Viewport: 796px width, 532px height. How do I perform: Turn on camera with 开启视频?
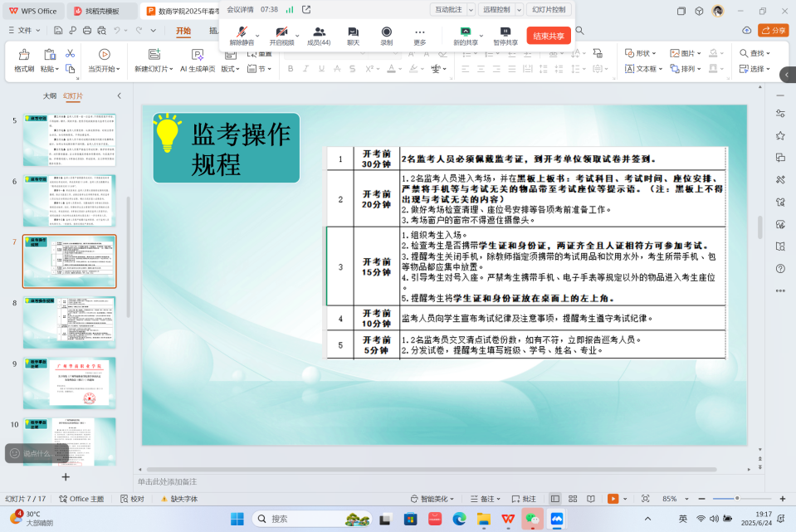click(x=281, y=32)
